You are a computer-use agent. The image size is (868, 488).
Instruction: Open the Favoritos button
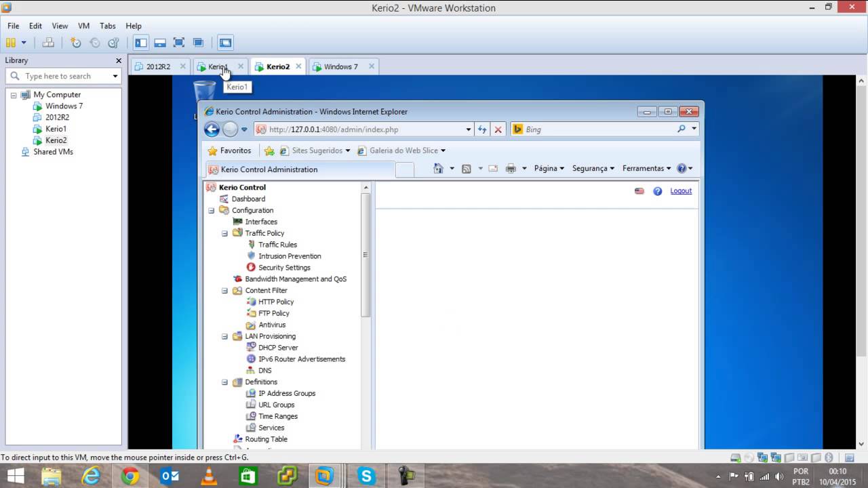(229, 150)
